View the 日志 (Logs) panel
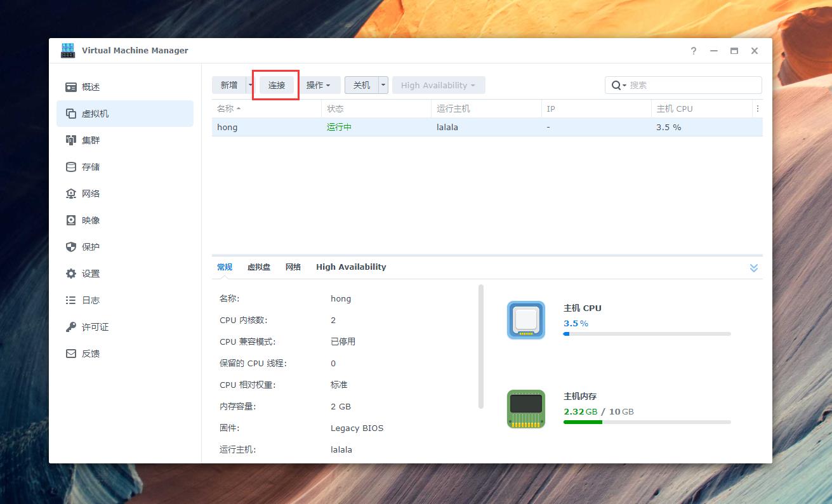 click(x=91, y=300)
